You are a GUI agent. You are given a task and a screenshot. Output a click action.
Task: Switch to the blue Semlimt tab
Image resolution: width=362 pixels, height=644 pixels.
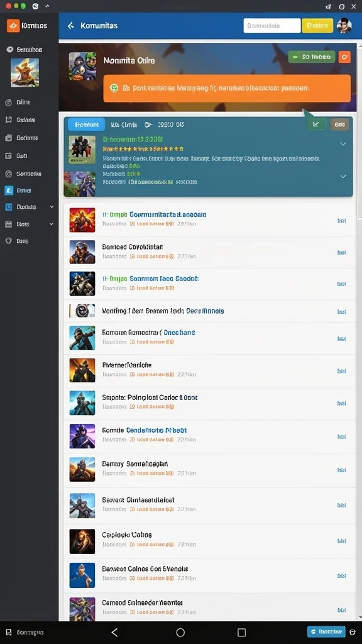[x=86, y=124]
